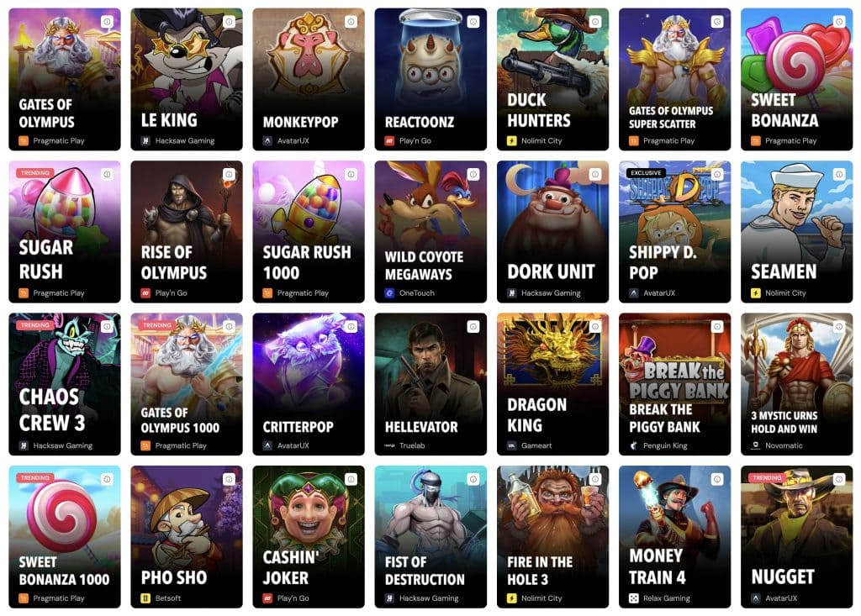
Task: Launch the Chaos Crew 3 game
Action: (65, 384)
